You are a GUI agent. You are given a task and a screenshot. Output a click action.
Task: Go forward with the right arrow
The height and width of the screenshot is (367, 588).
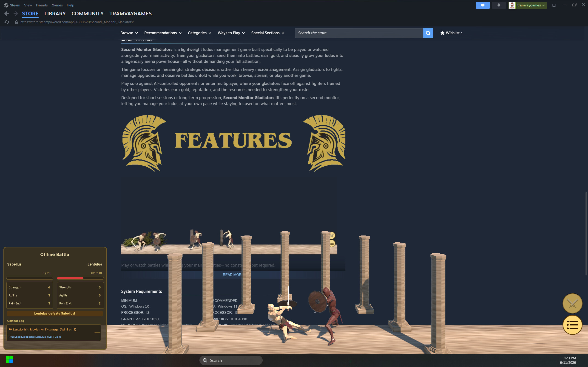[x=16, y=14]
